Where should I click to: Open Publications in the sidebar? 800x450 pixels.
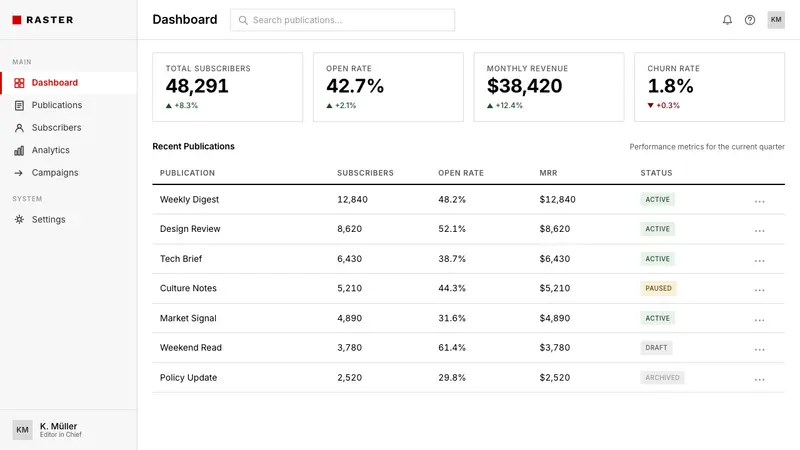point(68,105)
